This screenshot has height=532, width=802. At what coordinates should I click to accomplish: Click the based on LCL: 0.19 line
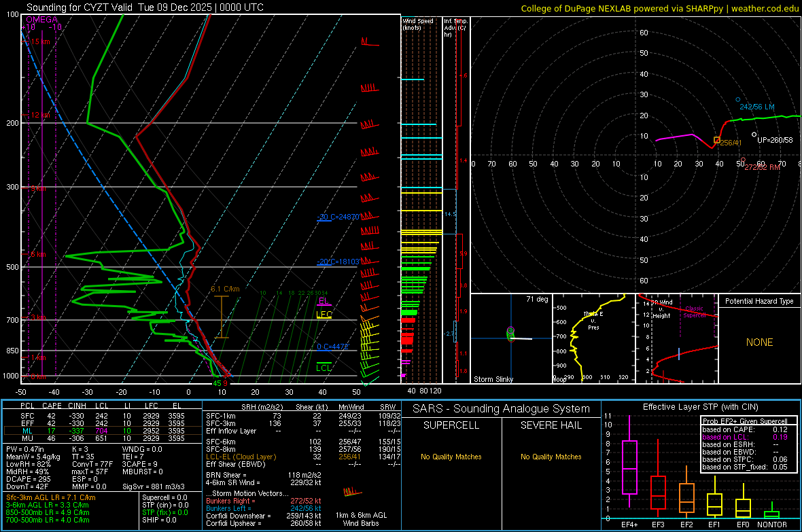(745, 437)
